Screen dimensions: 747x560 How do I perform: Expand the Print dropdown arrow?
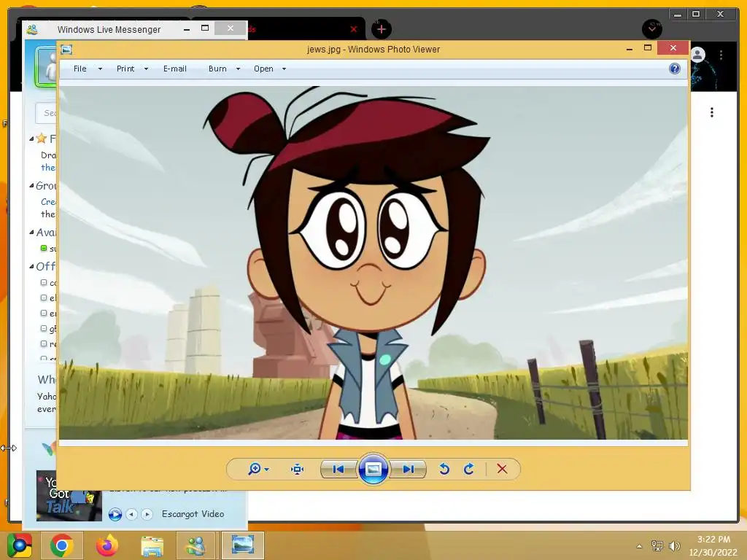[146, 69]
